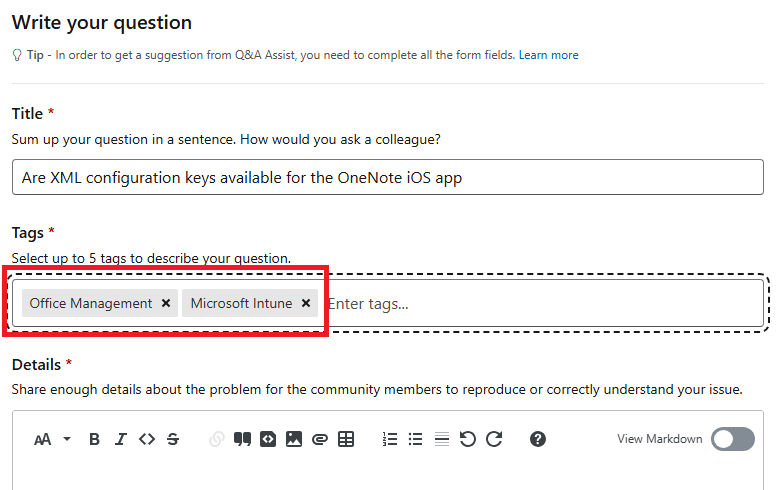The height and width of the screenshot is (490, 779).
Task: Open editor help question mark
Action: tap(538, 439)
